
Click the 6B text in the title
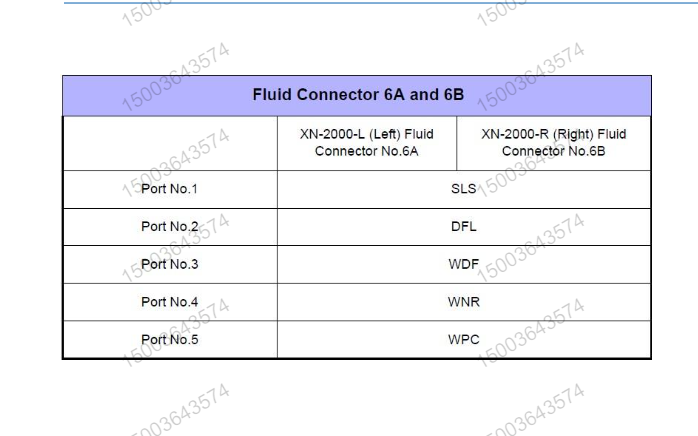(x=454, y=94)
